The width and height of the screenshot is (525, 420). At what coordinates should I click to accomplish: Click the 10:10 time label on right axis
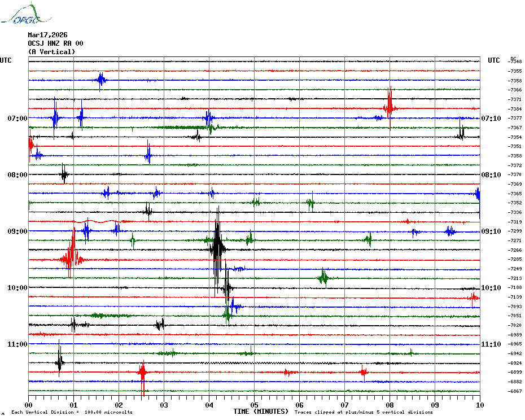coord(490,288)
